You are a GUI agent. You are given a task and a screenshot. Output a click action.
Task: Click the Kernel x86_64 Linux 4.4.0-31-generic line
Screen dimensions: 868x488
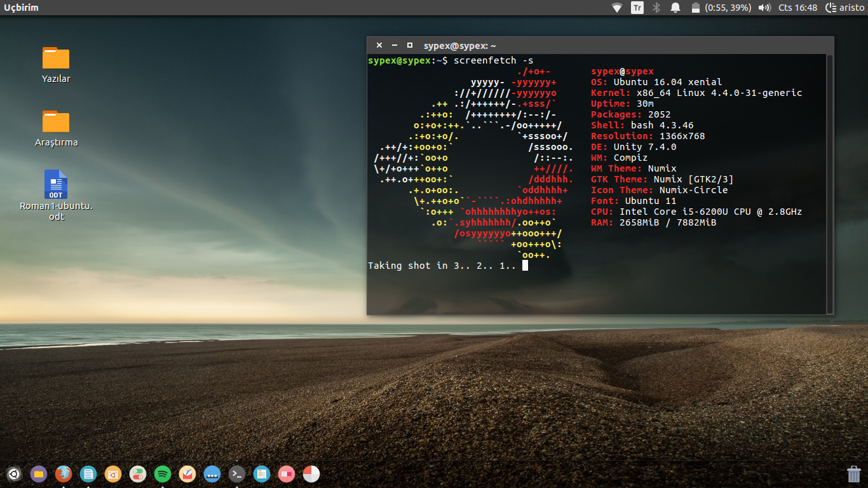(x=696, y=93)
